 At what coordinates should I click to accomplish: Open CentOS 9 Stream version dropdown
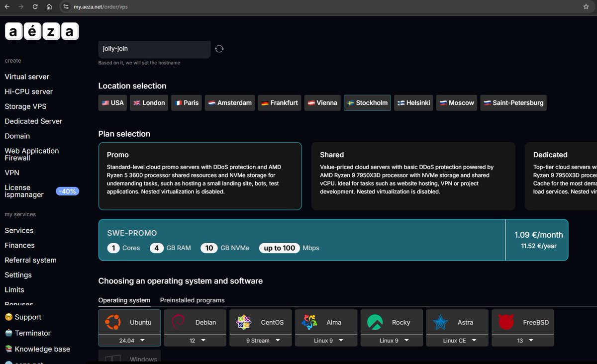(261, 340)
